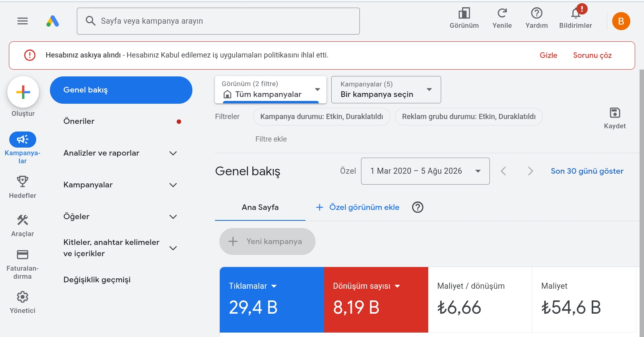
Task: Open Dönüşüm sayısı metric dropdown
Action: (367, 286)
